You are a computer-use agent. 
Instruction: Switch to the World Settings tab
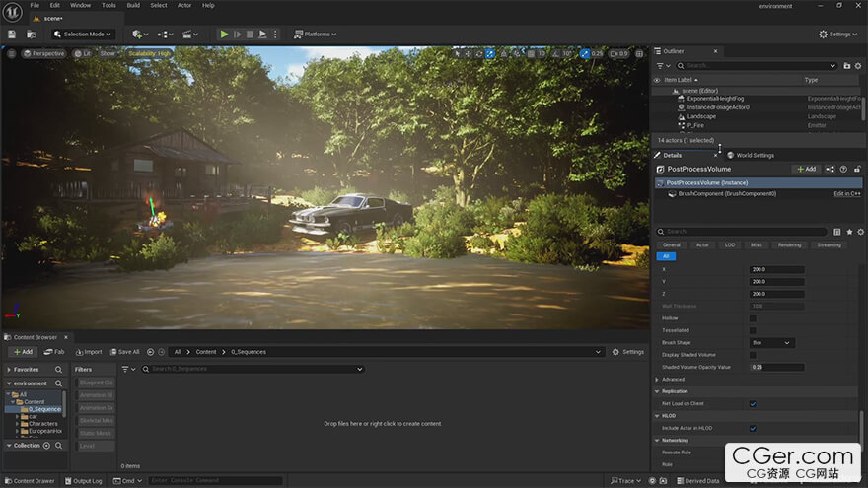pyautogui.click(x=755, y=155)
